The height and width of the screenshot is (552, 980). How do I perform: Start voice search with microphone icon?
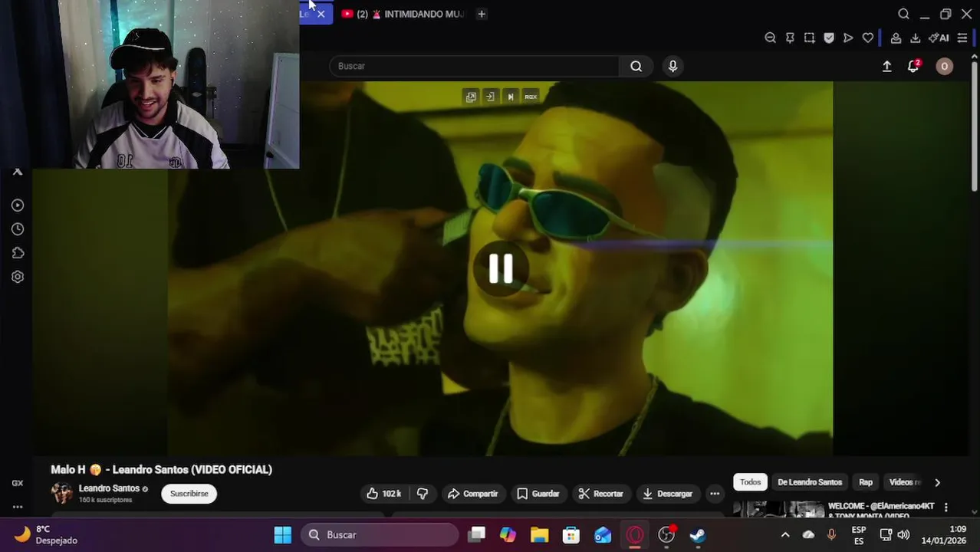point(673,66)
